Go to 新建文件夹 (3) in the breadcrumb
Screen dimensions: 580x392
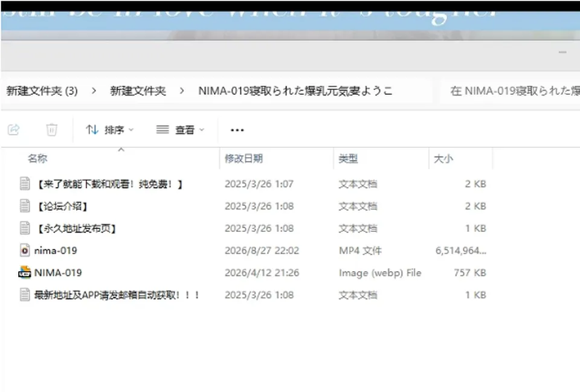[x=42, y=91]
